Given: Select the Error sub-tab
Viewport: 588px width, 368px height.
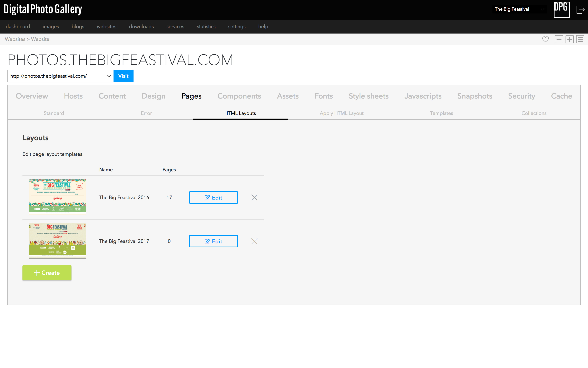Looking at the screenshot, I should point(146,113).
